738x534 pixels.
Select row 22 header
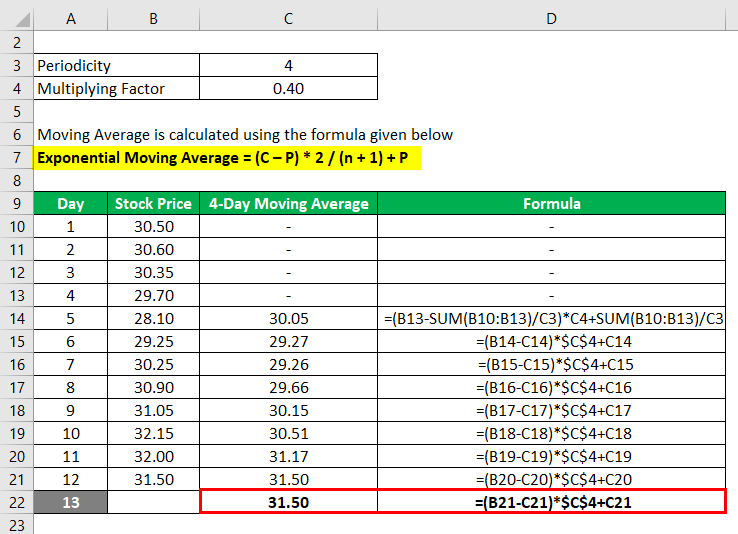coord(17,502)
